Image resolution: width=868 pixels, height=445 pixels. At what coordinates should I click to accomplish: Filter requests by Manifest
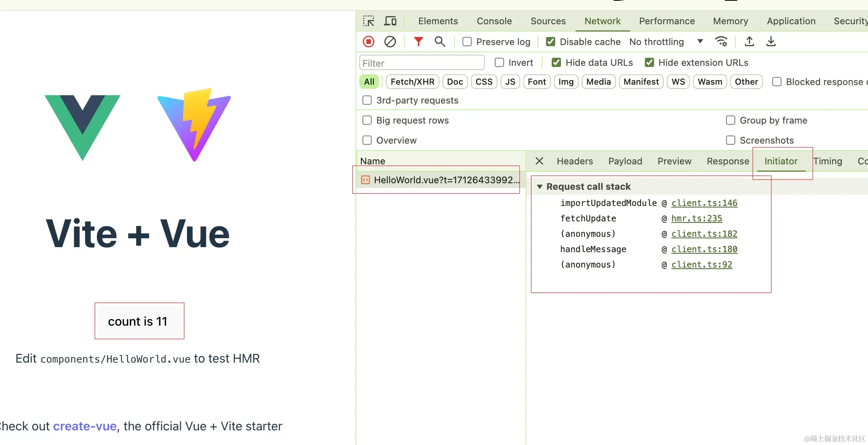(x=641, y=82)
